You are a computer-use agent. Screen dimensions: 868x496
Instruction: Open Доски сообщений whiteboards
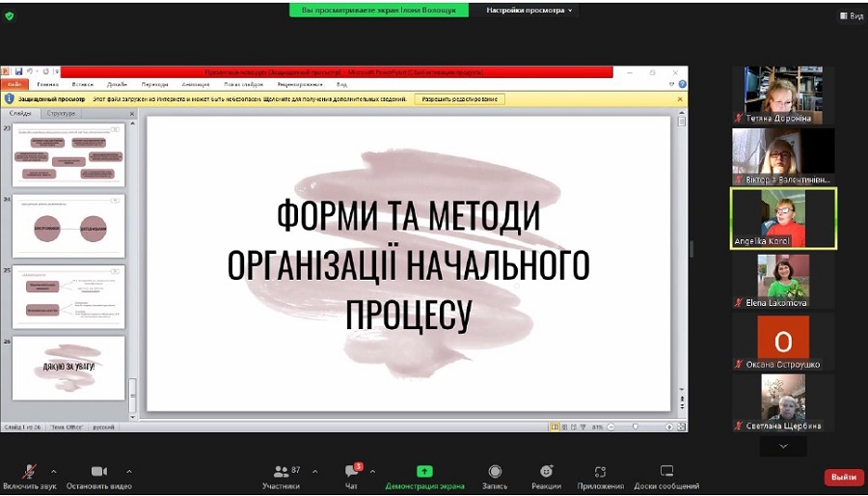click(x=666, y=471)
